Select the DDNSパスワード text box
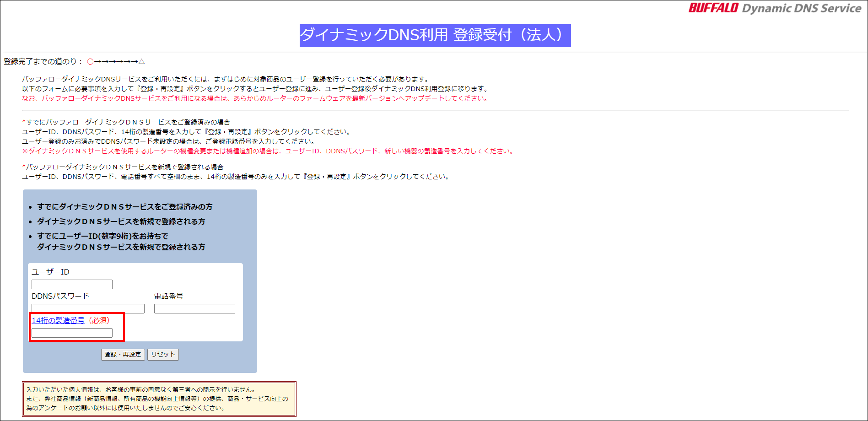868x421 pixels. click(87, 308)
